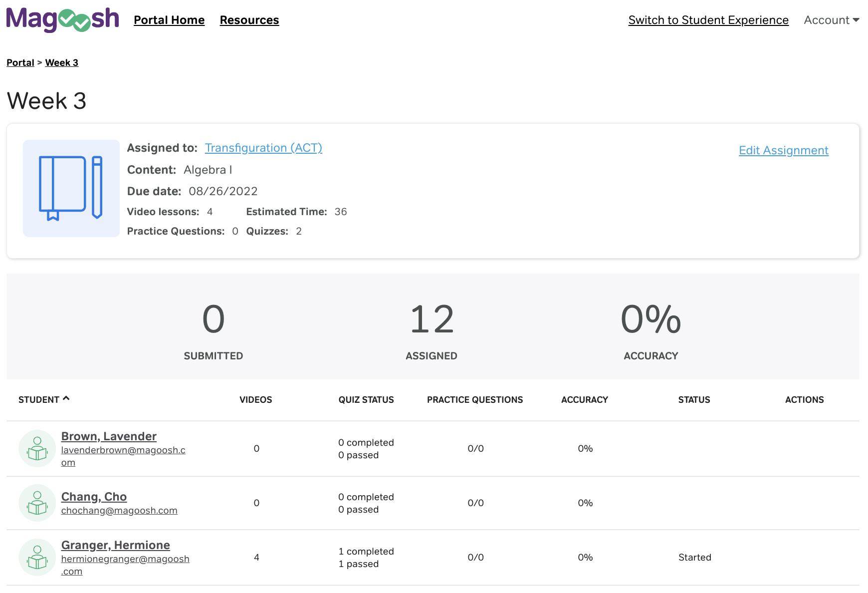This screenshot has width=868, height=593.
Task: Click the due date 08/26/2022
Action: (x=223, y=191)
